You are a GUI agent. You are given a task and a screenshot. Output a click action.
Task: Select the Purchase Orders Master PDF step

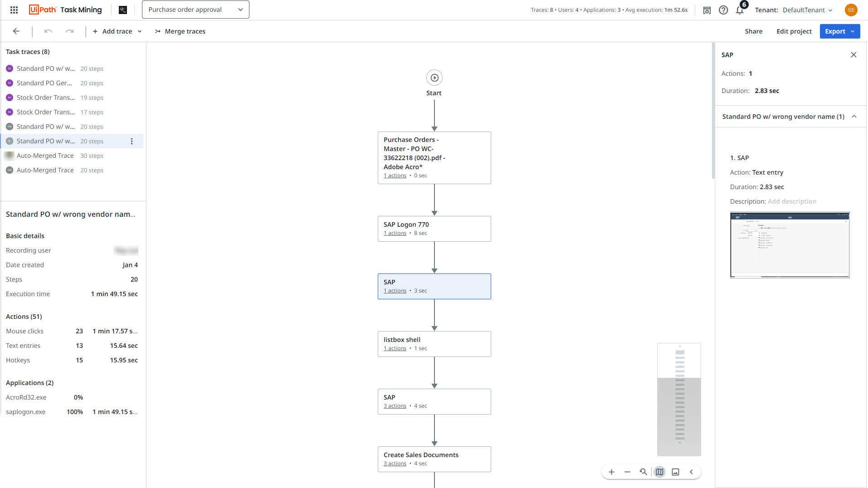434,158
